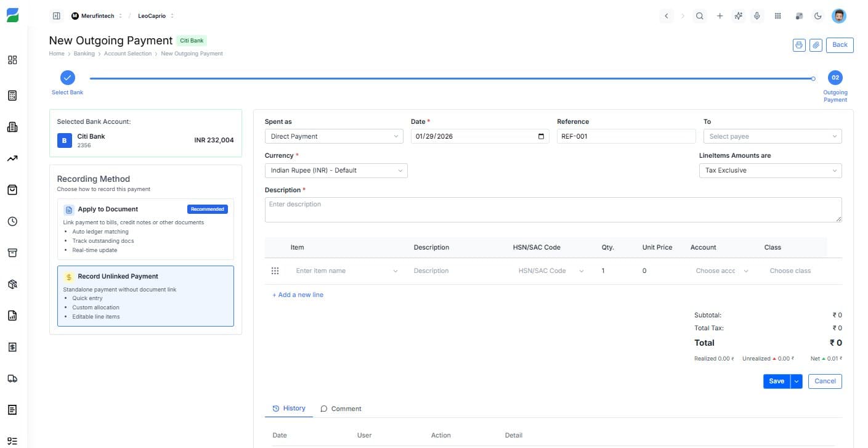Open the Spent as dropdown

pyautogui.click(x=333, y=136)
